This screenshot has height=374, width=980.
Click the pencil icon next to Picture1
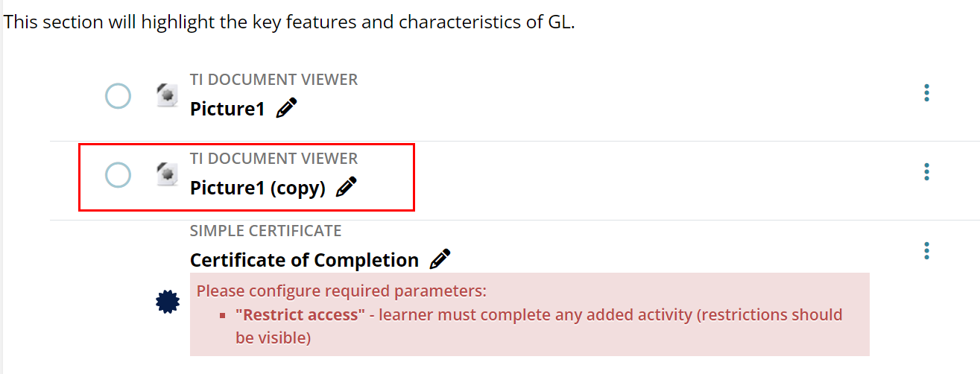coord(286,108)
